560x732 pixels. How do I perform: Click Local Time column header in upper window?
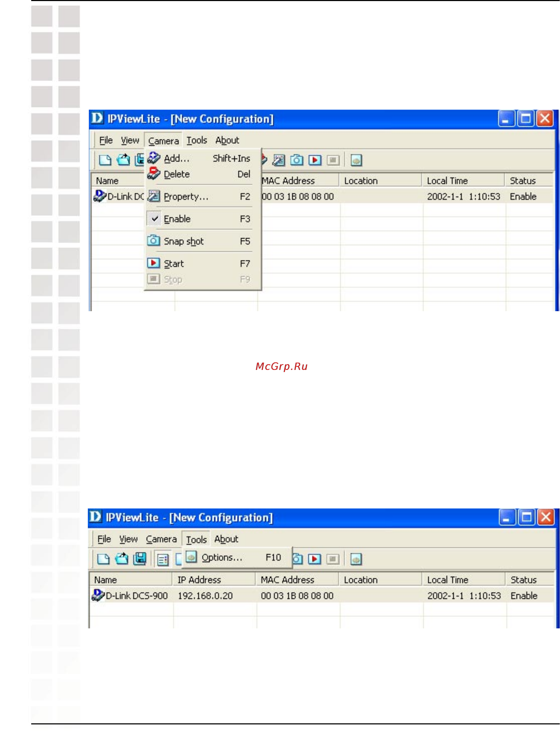point(464,181)
